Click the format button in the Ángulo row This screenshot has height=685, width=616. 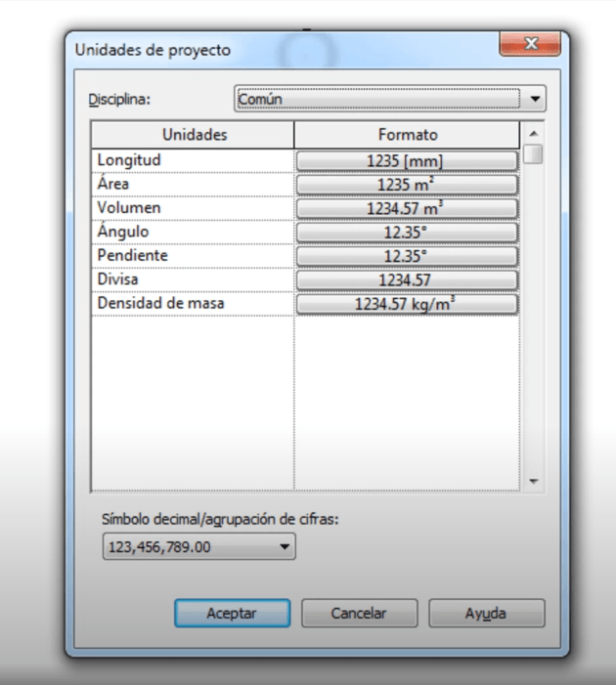point(406,233)
